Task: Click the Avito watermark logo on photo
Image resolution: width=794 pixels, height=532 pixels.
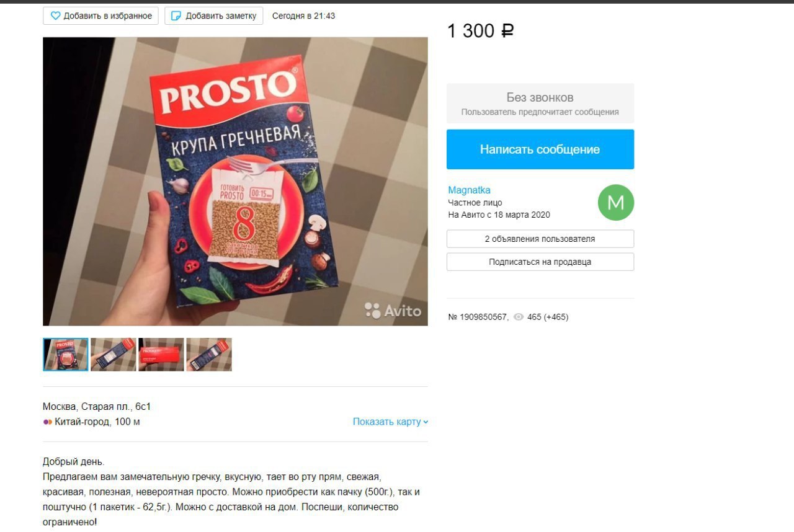Action: 393,310
